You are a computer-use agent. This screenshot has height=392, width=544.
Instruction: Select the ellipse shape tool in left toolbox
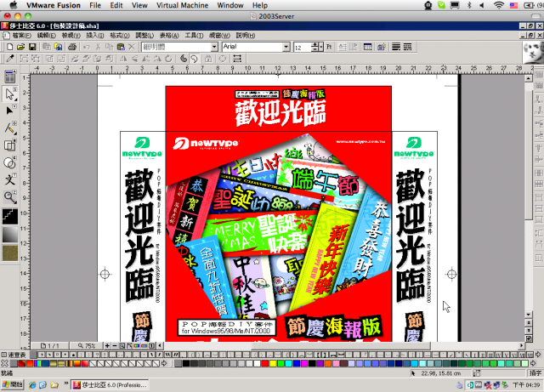coord(9,162)
